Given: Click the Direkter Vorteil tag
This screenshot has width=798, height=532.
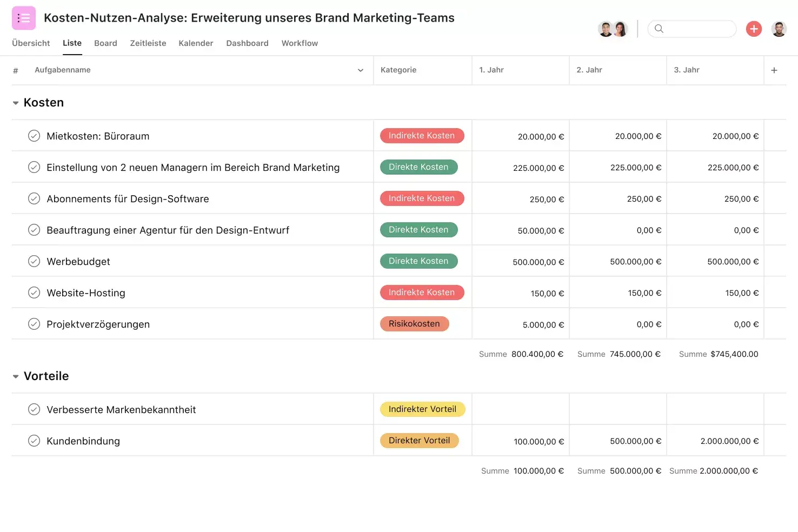Looking at the screenshot, I should click(419, 441).
